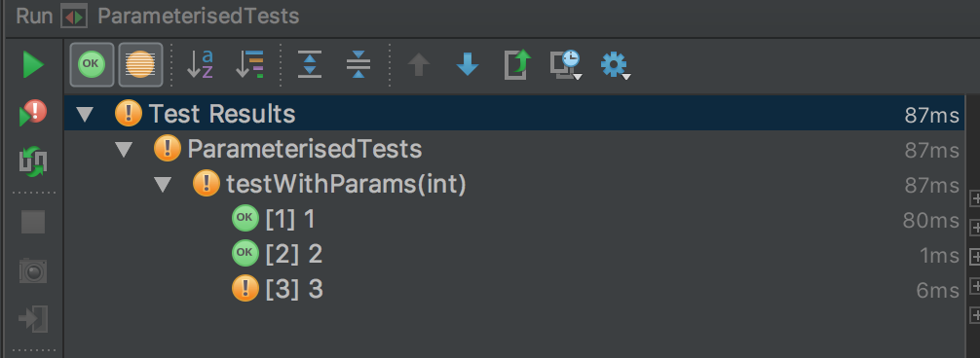Click the 87ms duration of Test Results
Screen dimensions: 980x358
[x=932, y=115]
